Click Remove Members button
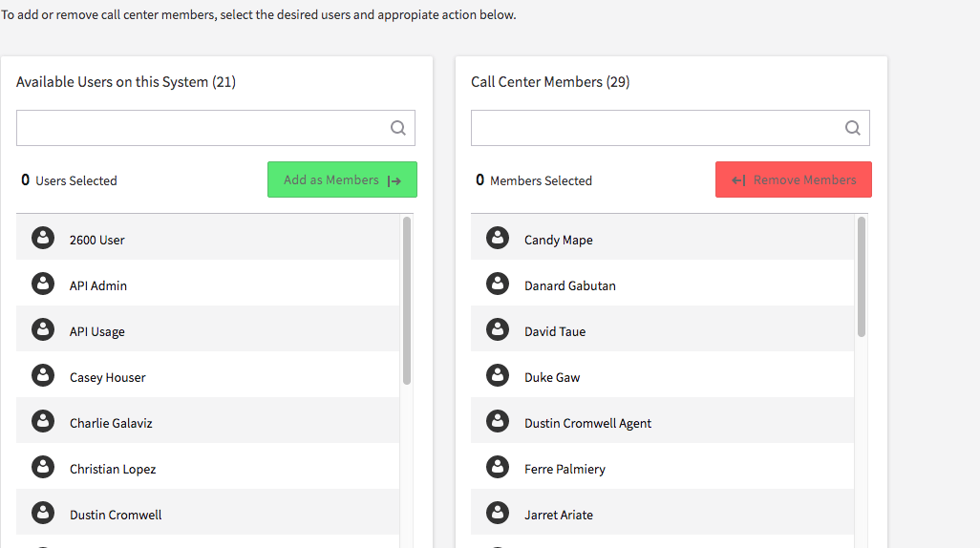This screenshot has width=980, height=548. coord(794,179)
